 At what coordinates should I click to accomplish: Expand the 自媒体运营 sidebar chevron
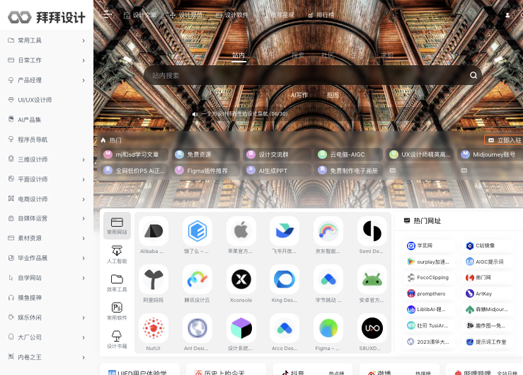click(x=83, y=219)
